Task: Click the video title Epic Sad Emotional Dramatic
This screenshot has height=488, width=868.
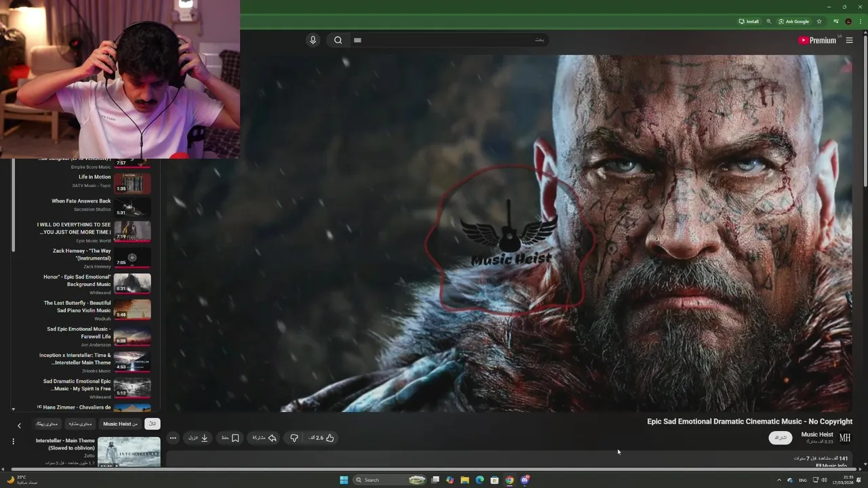Action: point(749,422)
